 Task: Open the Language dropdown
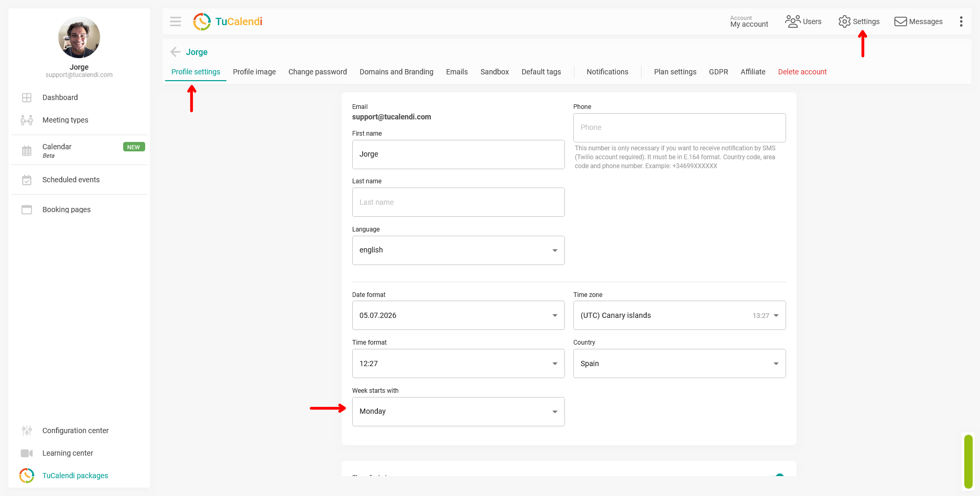pos(459,250)
